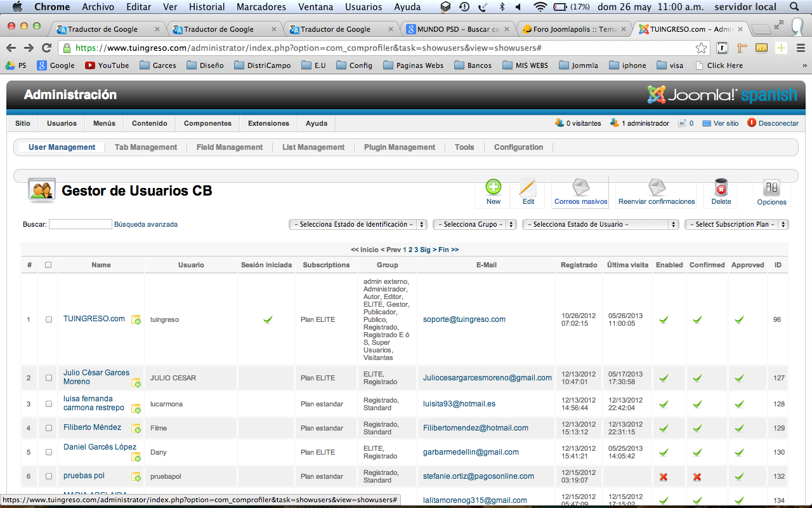Toggle Confirmed checkmark for lucarmona row

point(697,404)
